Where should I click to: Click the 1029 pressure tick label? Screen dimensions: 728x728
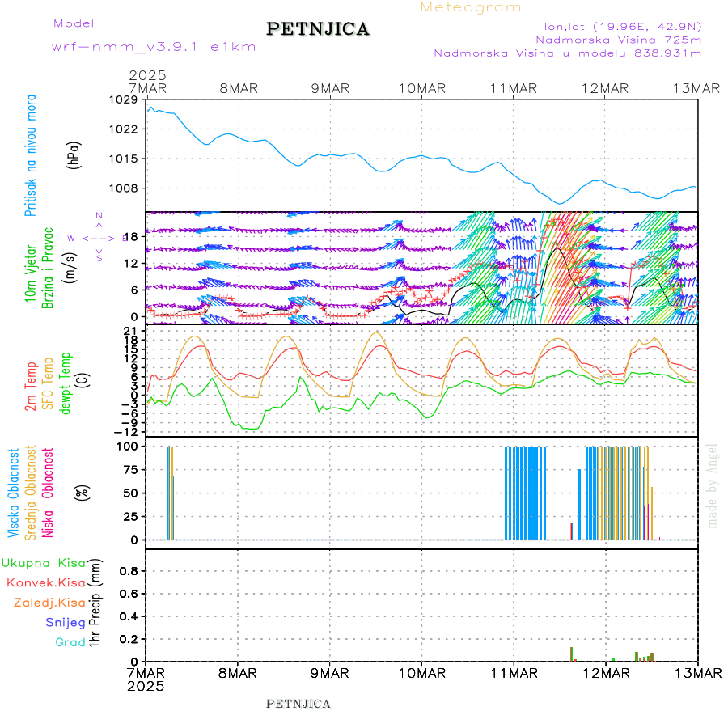click(124, 99)
